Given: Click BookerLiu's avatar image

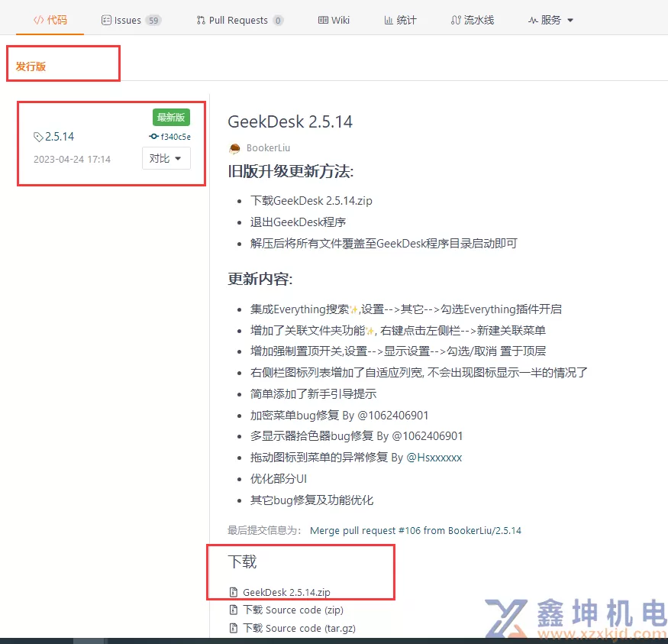Looking at the screenshot, I should click(x=234, y=148).
